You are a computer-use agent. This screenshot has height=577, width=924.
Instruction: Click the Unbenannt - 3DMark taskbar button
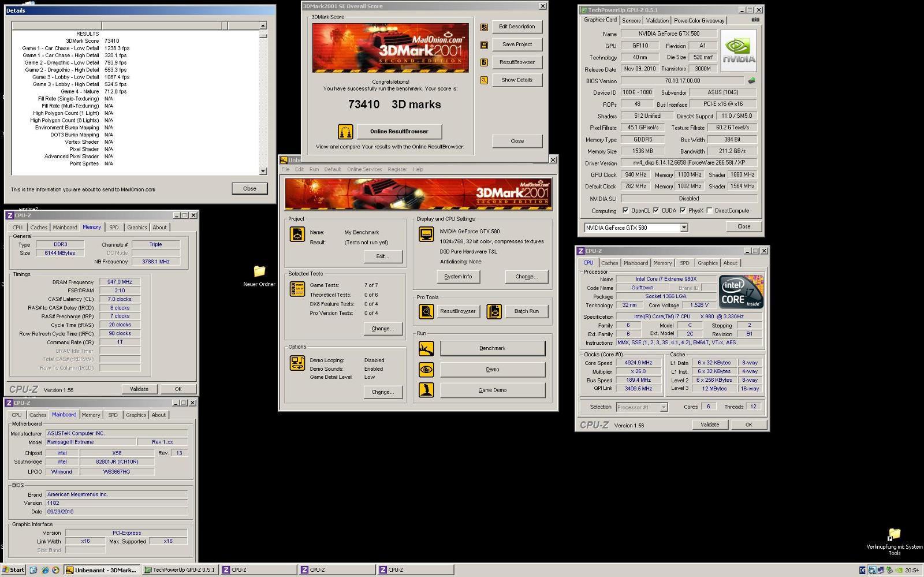click(x=102, y=570)
